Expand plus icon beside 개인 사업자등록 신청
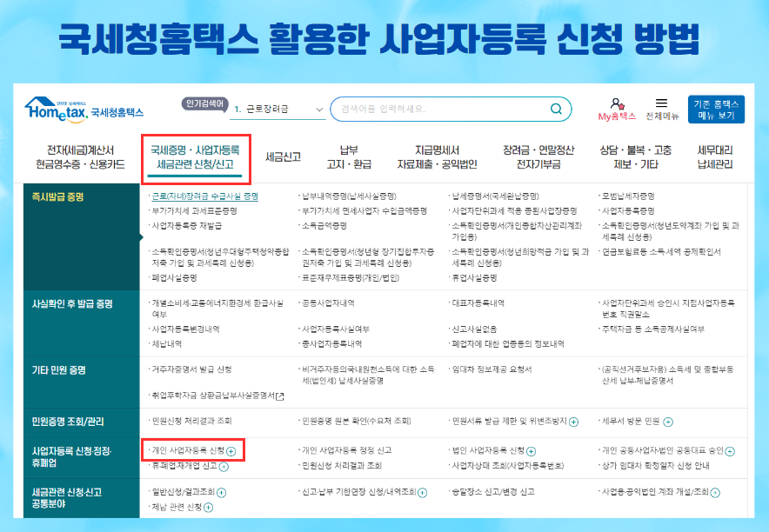This screenshot has width=769, height=532. (x=231, y=451)
